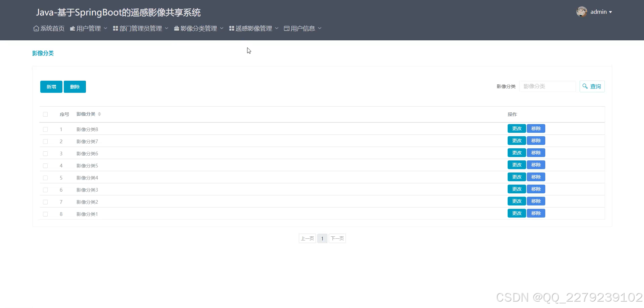Check the row checkbox for 影像分类1

[x=45, y=214]
